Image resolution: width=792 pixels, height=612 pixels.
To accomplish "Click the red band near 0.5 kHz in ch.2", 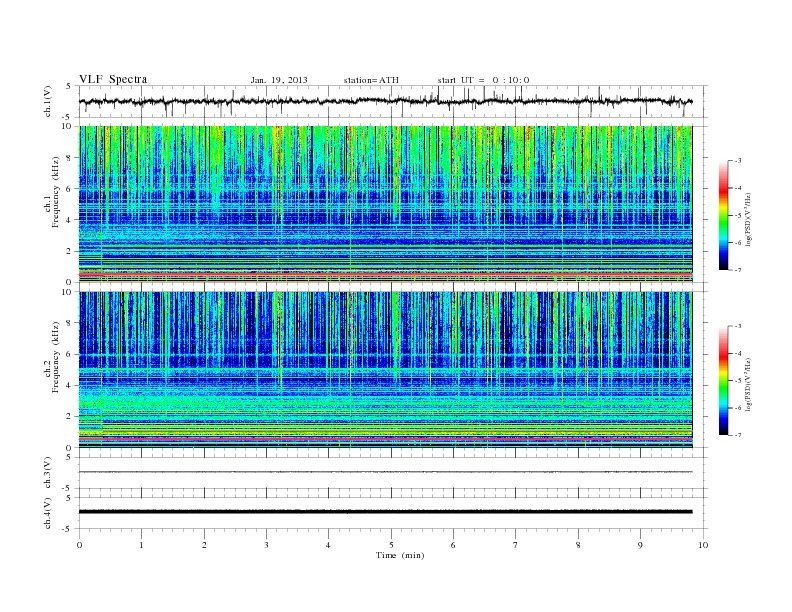I will pyautogui.click(x=385, y=440).
